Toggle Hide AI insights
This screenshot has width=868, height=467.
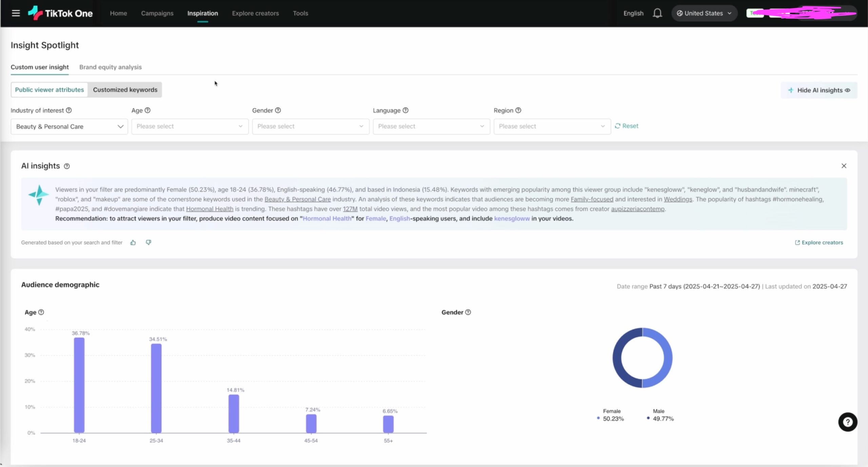coord(819,90)
